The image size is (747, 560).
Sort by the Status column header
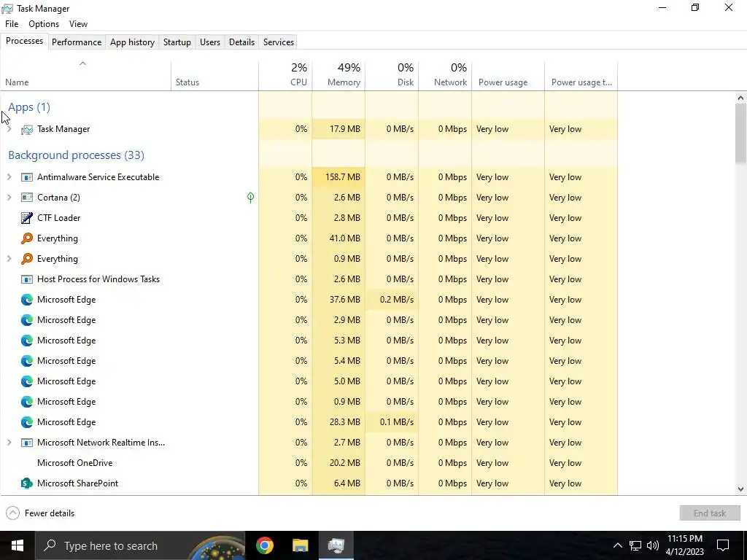click(x=215, y=76)
